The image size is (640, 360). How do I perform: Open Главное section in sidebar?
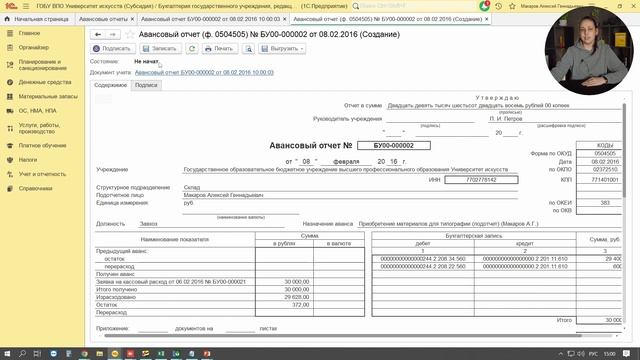click(x=29, y=33)
